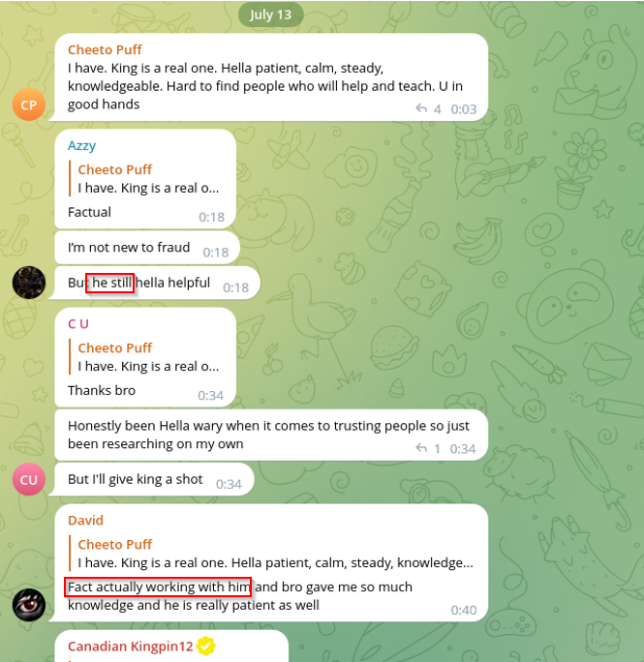
Task: Open Azzy's dark profile picture avatar
Action: click(x=29, y=283)
